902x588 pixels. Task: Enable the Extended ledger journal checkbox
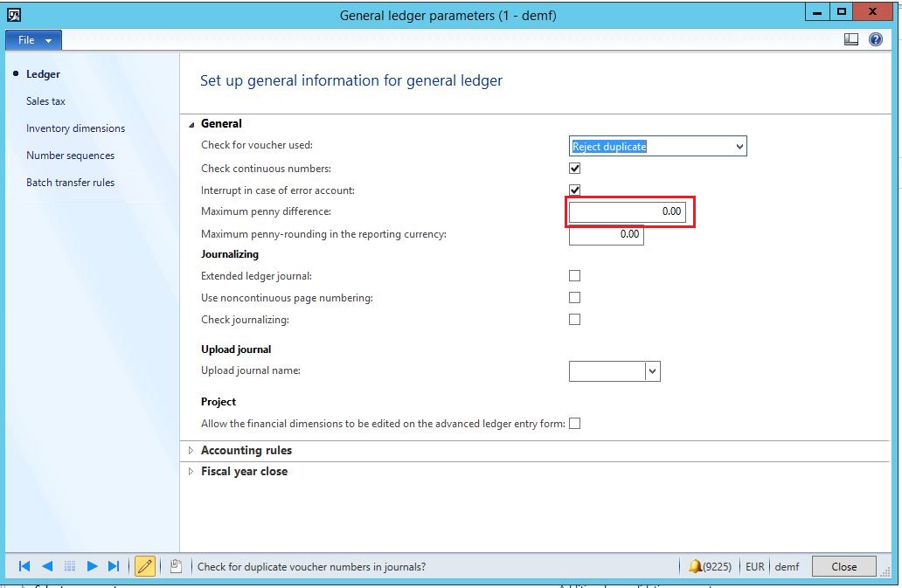pos(574,275)
